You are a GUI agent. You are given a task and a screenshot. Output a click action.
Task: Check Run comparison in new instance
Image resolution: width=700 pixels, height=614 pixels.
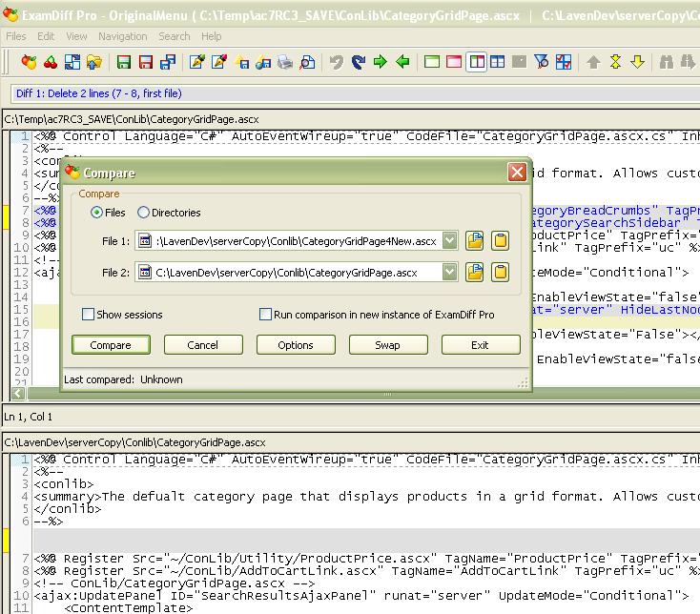click(265, 314)
